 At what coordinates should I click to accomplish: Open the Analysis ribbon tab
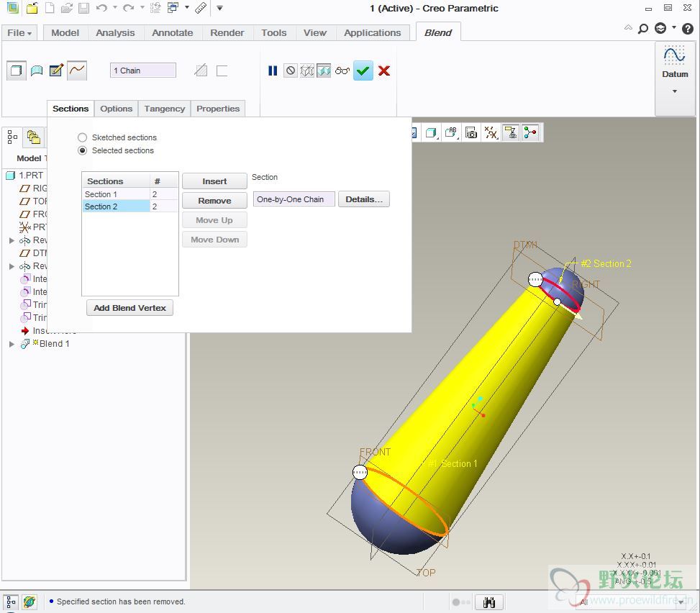tap(115, 33)
